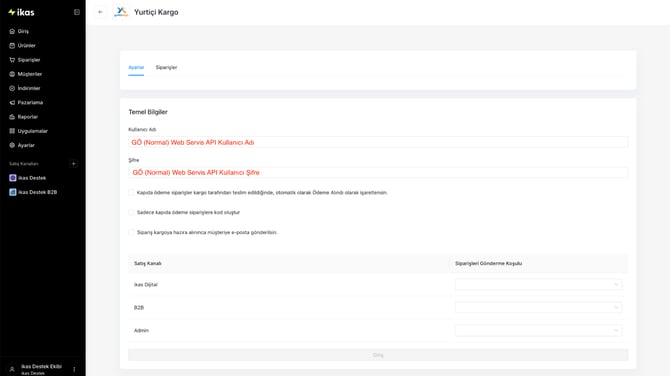Check Sadece kapıda ödeme siparişlere kod oluştur

click(131, 212)
